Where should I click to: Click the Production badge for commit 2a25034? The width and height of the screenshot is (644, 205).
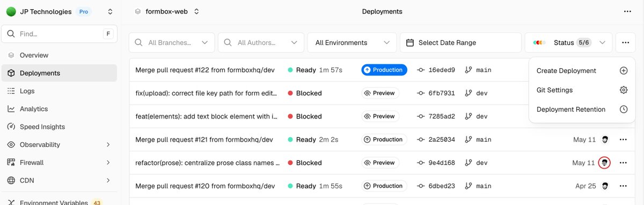[384, 140]
